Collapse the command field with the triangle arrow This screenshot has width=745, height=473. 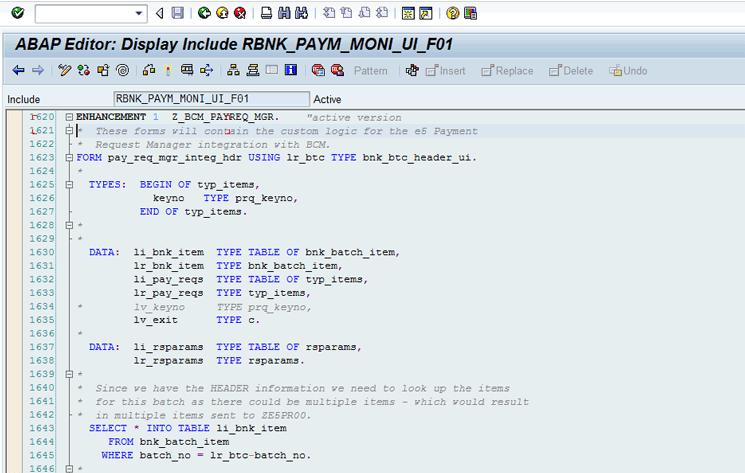160,13
